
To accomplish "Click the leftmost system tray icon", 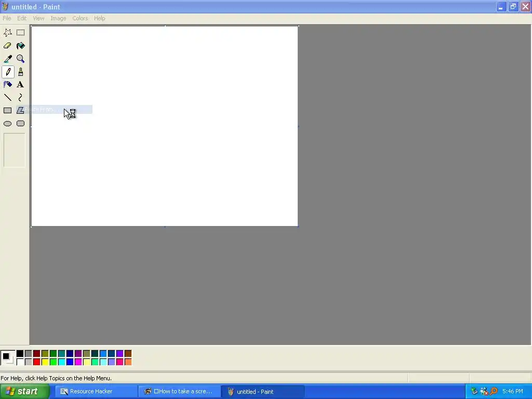I will (x=474, y=392).
